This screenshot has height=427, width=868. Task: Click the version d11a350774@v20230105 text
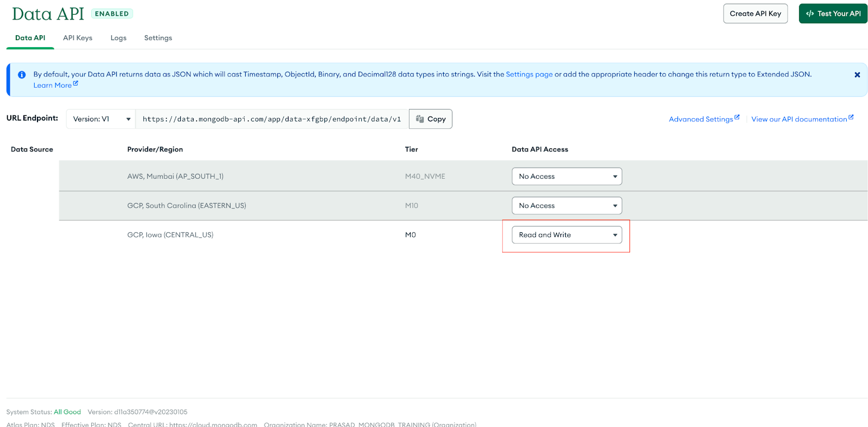tap(137, 412)
